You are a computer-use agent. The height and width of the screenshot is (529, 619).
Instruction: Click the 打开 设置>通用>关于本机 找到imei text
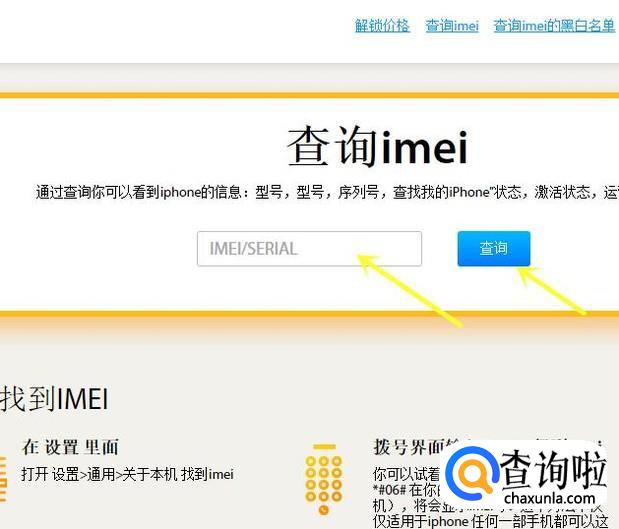128,474
